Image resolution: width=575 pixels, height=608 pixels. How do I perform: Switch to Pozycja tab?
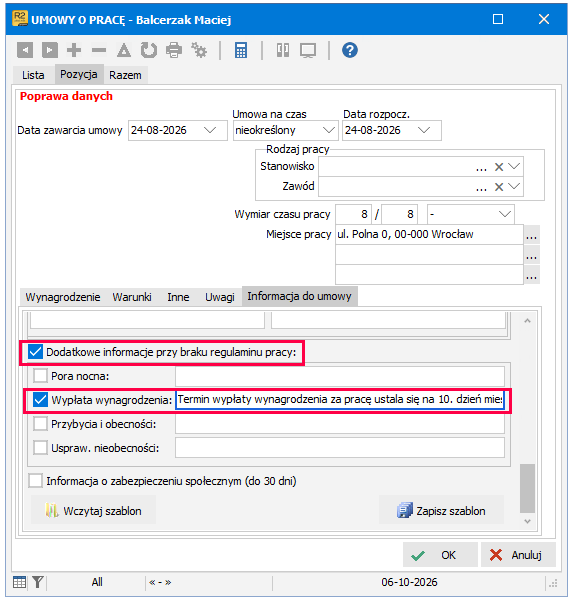[79, 74]
